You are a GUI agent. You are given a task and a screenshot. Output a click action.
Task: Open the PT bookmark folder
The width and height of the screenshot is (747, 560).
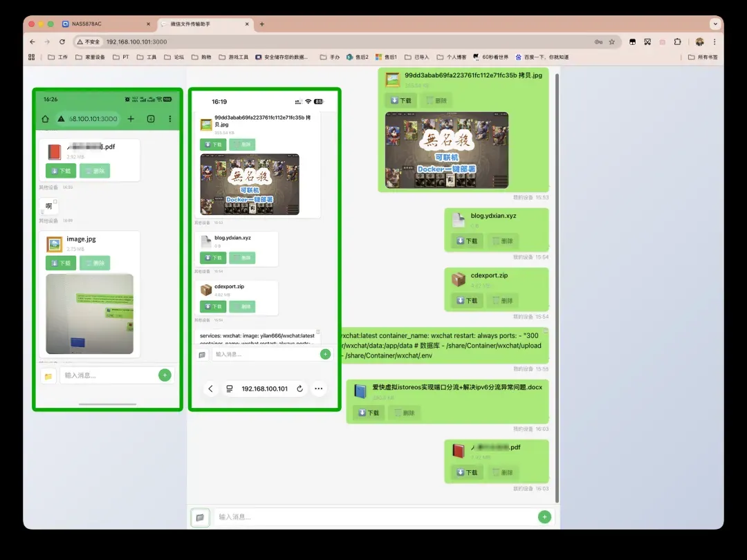click(121, 57)
